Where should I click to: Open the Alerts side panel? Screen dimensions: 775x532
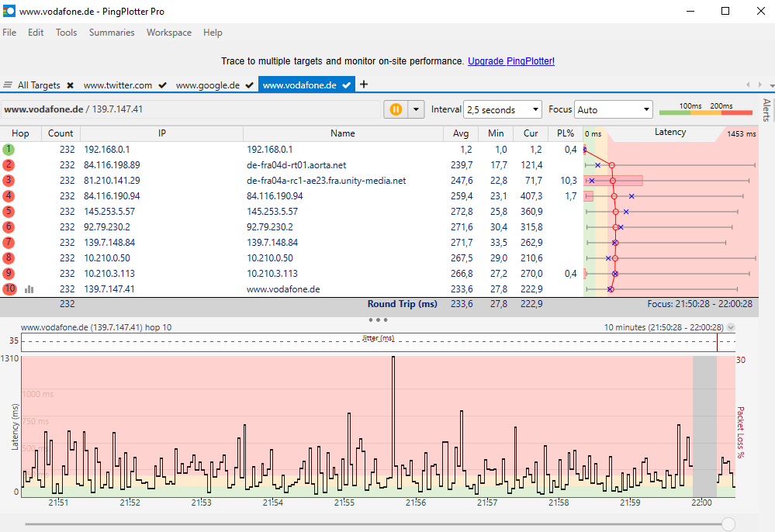coord(766,109)
